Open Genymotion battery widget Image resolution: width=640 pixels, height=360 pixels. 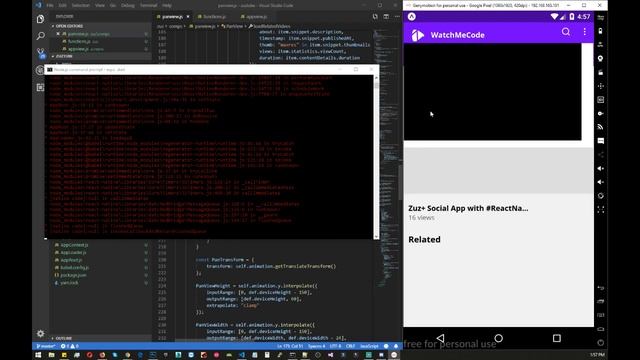click(x=600, y=31)
